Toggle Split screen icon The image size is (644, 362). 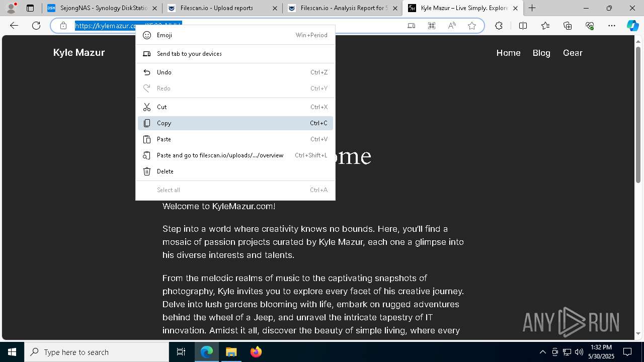(523, 26)
